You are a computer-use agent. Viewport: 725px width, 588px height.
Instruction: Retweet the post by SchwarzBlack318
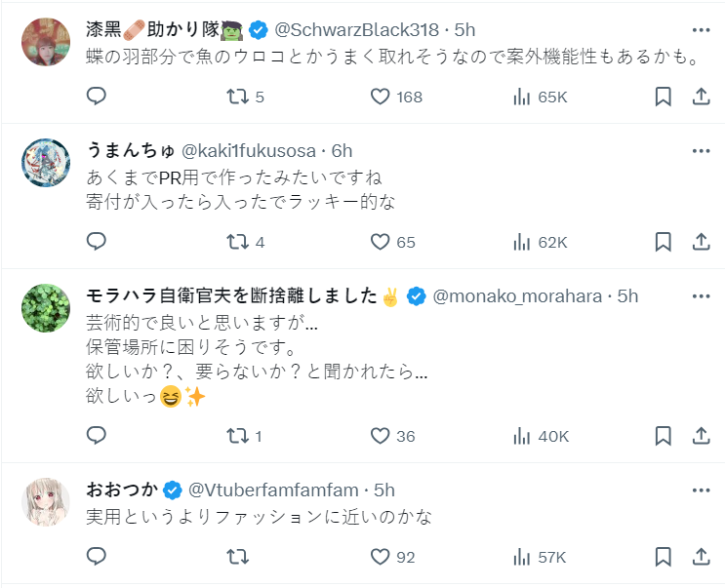click(x=235, y=97)
